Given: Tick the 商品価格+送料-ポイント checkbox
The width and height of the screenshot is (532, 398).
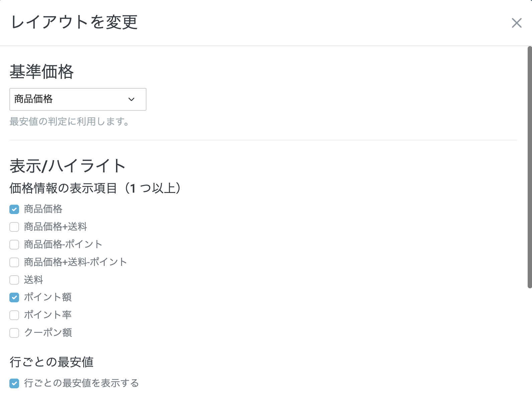Looking at the screenshot, I should tap(14, 262).
